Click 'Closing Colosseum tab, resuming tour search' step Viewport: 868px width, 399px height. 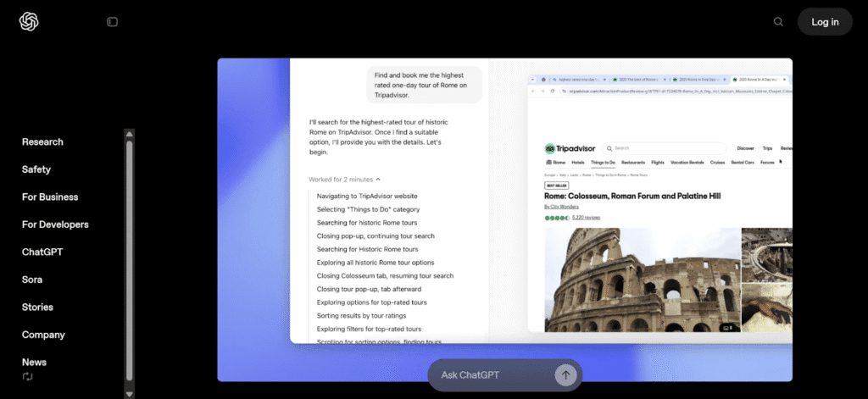point(386,275)
